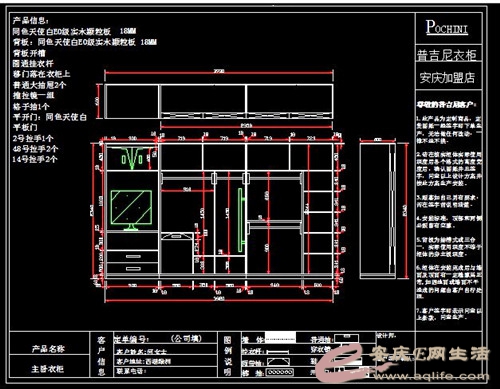This screenshot has width=500, height=389.
Task: Select the lower drawer handle symbol
Action: coord(133,268)
